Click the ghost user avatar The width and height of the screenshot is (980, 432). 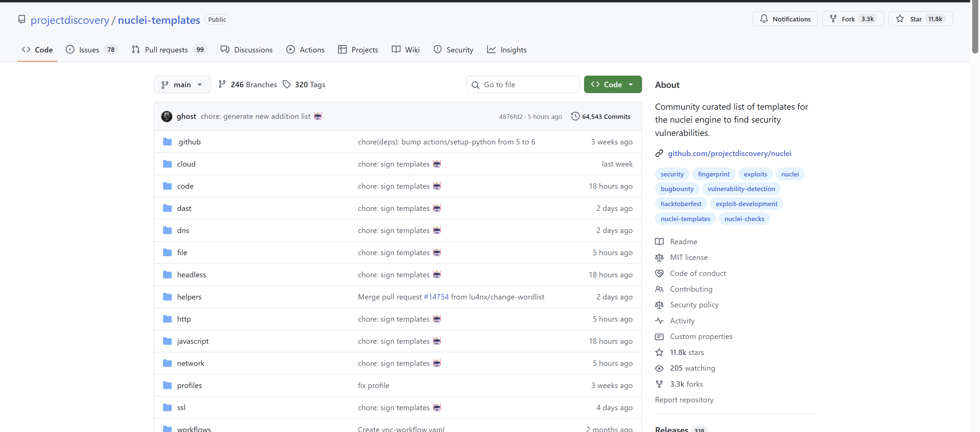tap(167, 117)
